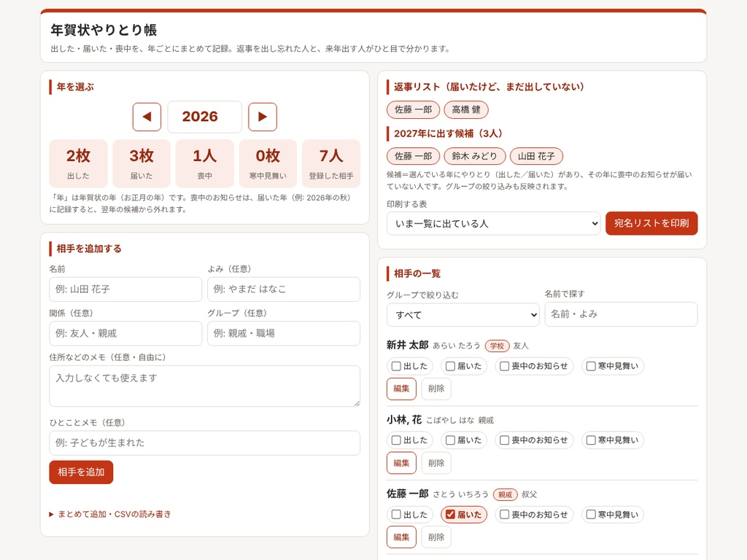Click the 相手を追加 button
This screenshot has height=560, width=747.
[81, 472]
